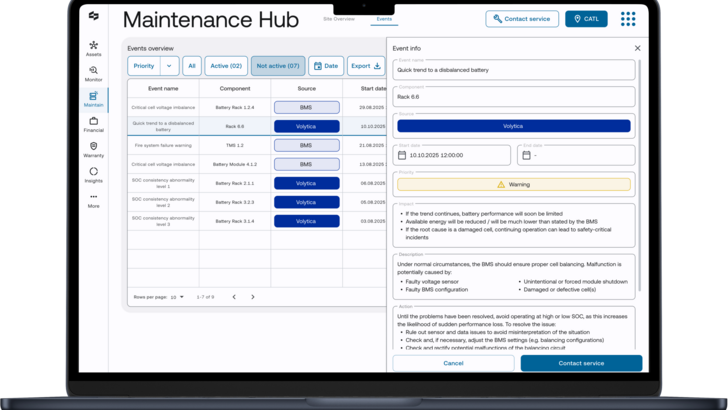
Task: Show All events filter
Action: pos(192,66)
